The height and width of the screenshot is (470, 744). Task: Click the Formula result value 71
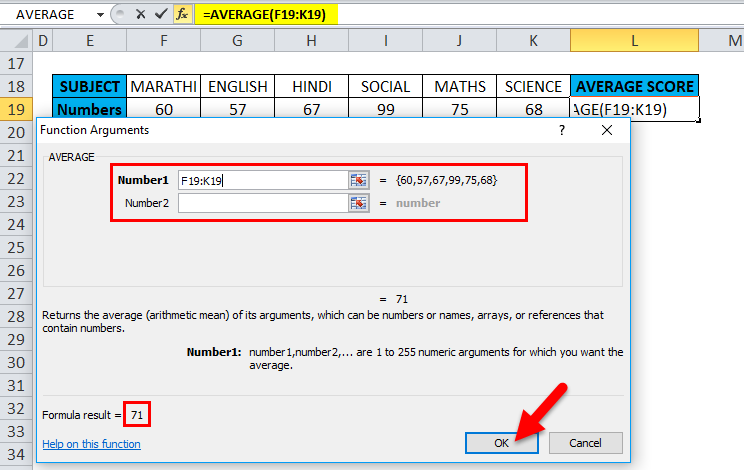point(137,415)
